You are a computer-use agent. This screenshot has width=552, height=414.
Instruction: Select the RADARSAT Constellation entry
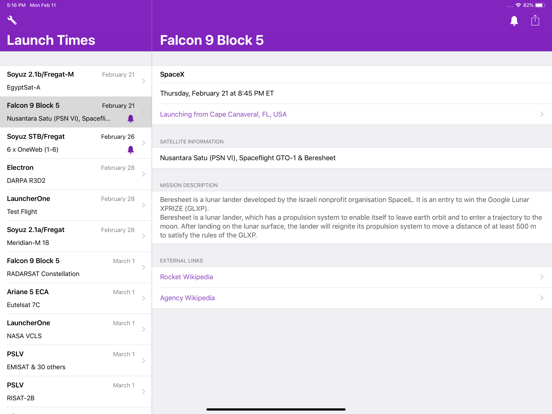coord(76,267)
